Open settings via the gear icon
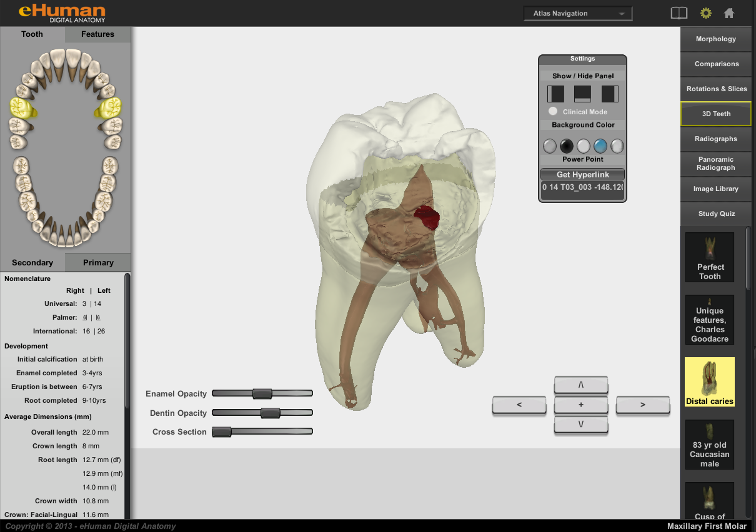The image size is (756, 532). click(x=705, y=13)
